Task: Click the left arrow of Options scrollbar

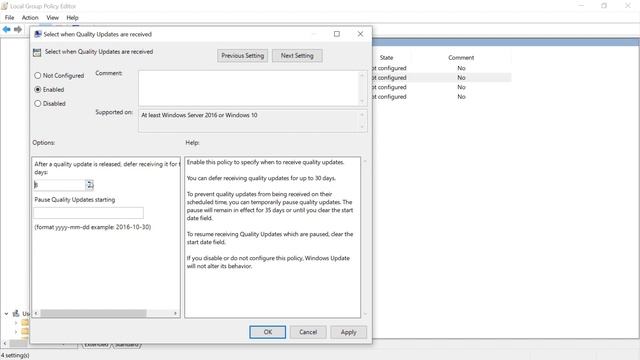Action: 36,313
